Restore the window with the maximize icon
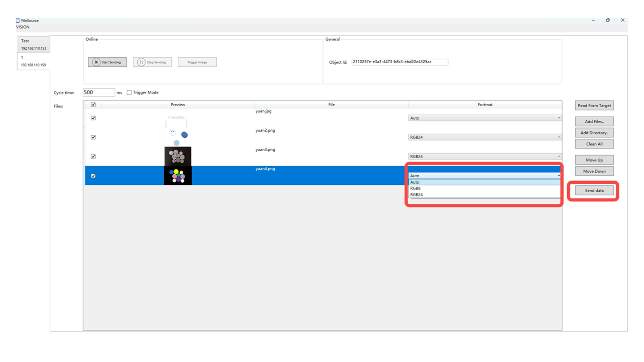The image size is (644, 362). (608, 20)
